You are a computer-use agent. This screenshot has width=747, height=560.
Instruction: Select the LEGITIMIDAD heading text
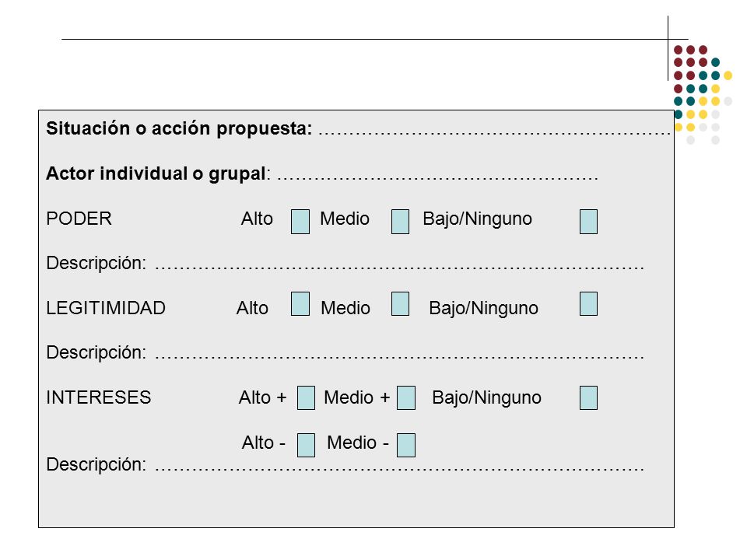click(106, 308)
